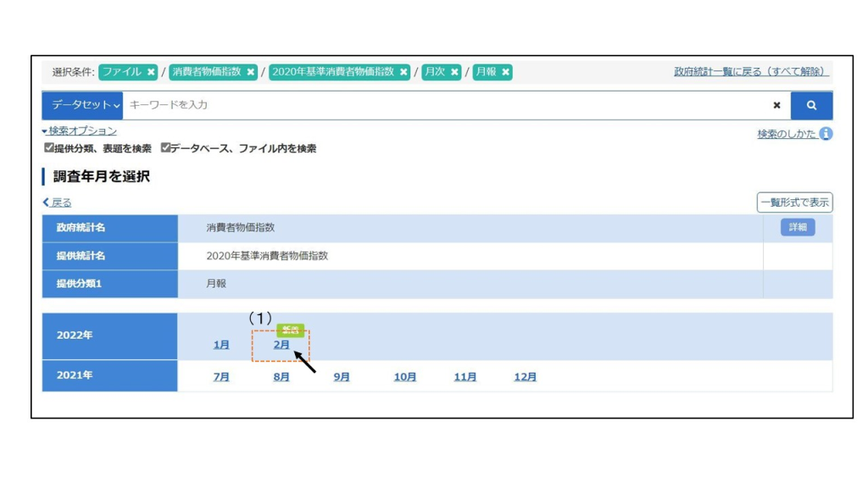Click the green new-data badge above 2月
This screenshot has height=488, width=868.
point(288,328)
